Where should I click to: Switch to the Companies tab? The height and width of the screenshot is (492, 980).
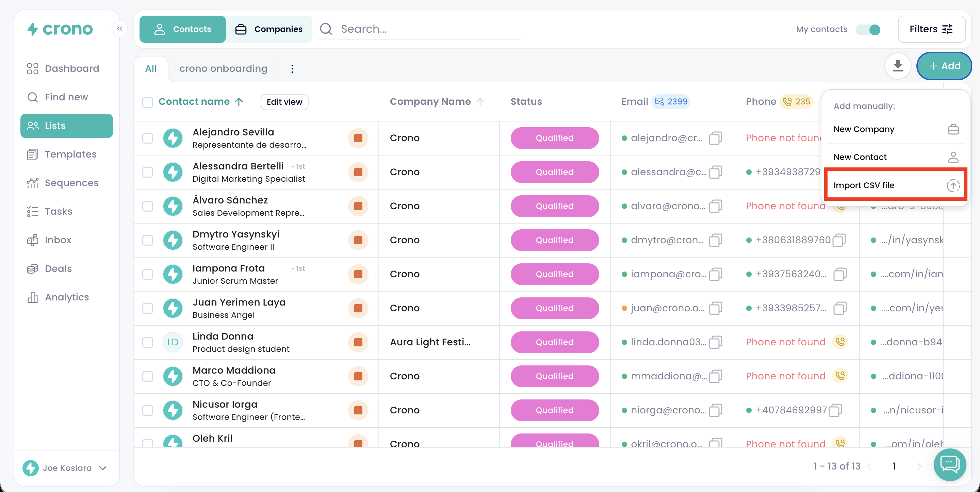269,29
